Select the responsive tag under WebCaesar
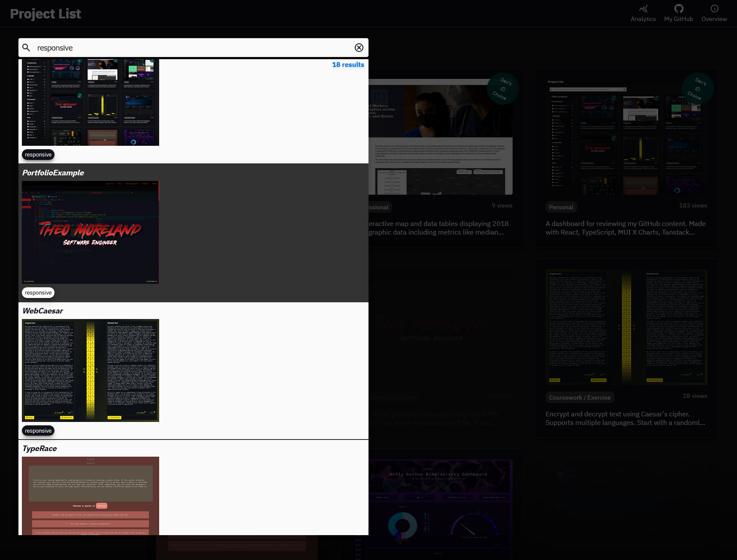 [38, 431]
